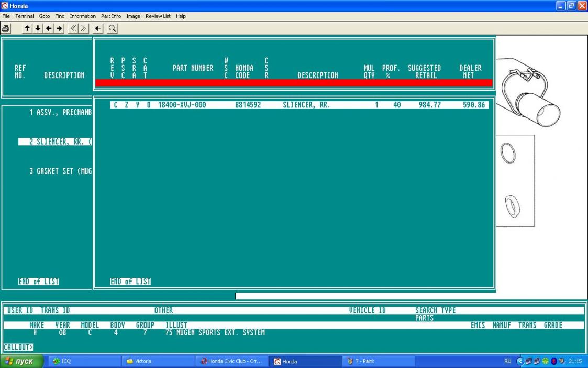The width and height of the screenshot is (588, 368).
Task: Click the DEALER NET column header
Action: [x=470, y=71]
